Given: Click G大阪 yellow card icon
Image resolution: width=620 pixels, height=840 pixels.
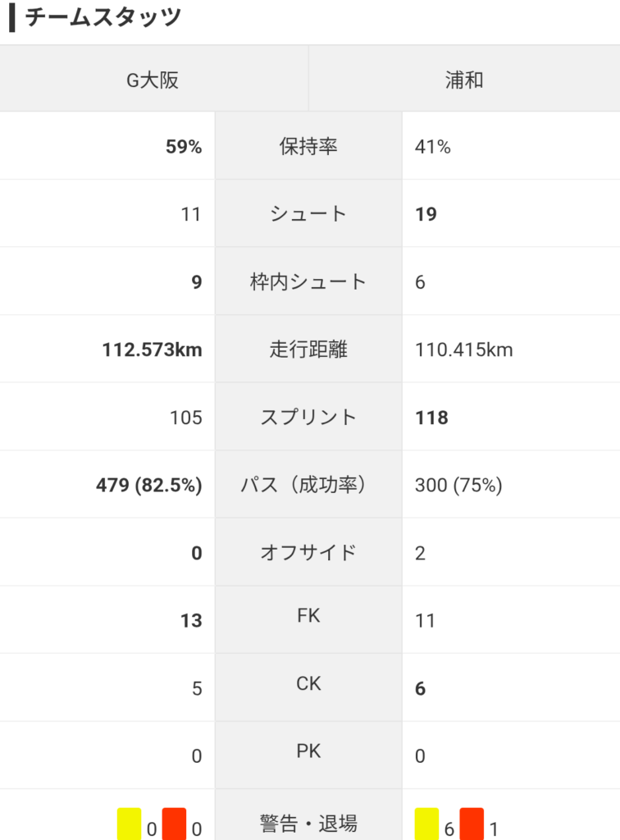Looking at the screenshot, I should pyautogui.click(x=129, y=824).
